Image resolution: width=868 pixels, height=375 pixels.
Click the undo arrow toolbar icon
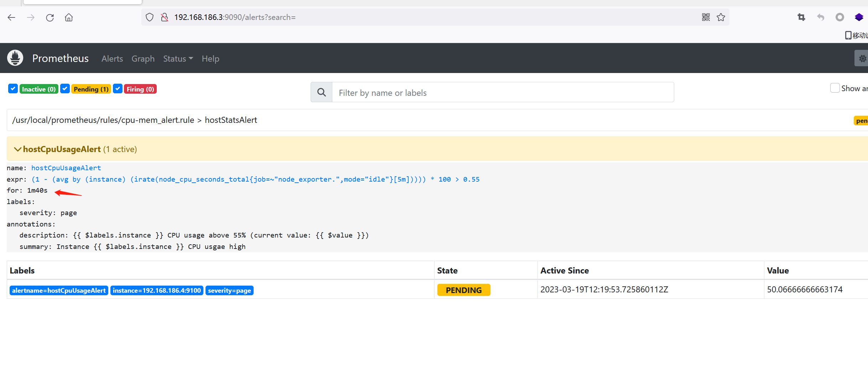click(821, 17)
